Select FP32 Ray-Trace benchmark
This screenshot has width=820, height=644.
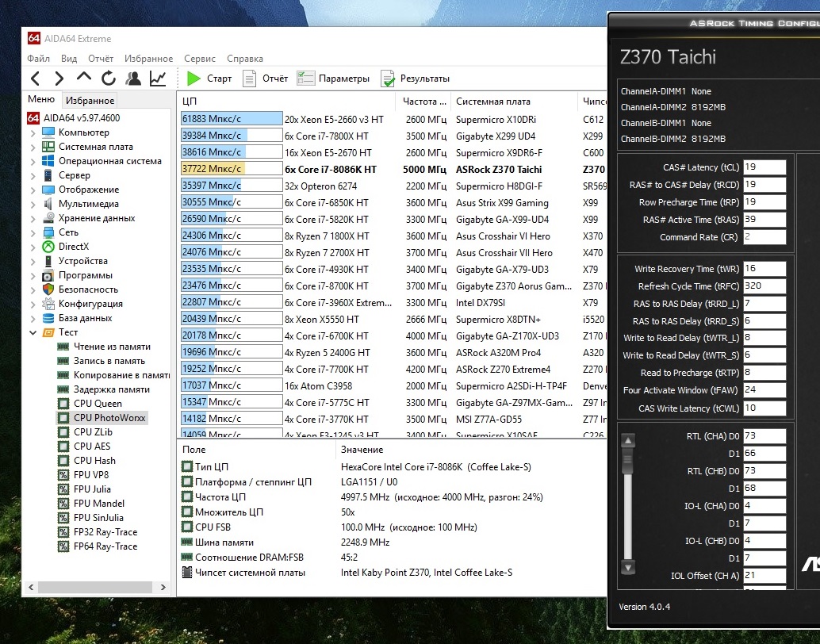pyautogui.click(x=105, y=532)
